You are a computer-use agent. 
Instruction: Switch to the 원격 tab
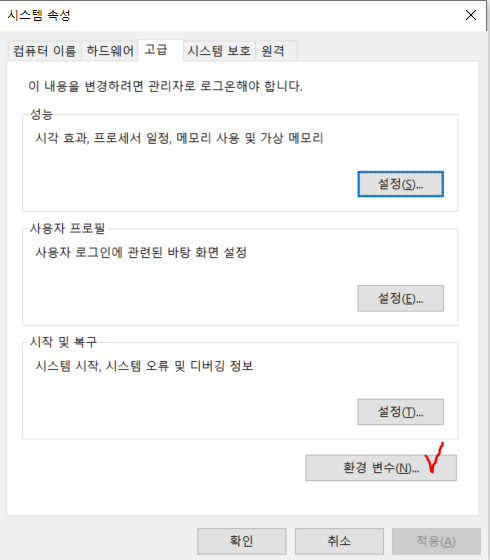coord(276,51)
